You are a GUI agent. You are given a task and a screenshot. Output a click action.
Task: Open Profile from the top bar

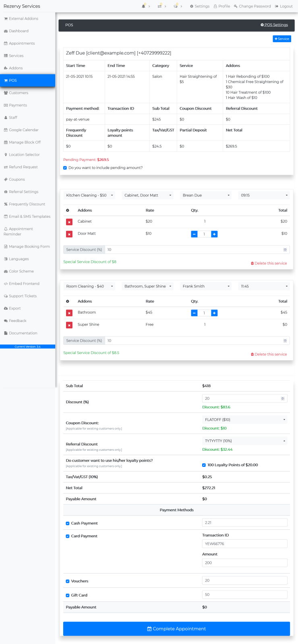click(x=222, y=6)
